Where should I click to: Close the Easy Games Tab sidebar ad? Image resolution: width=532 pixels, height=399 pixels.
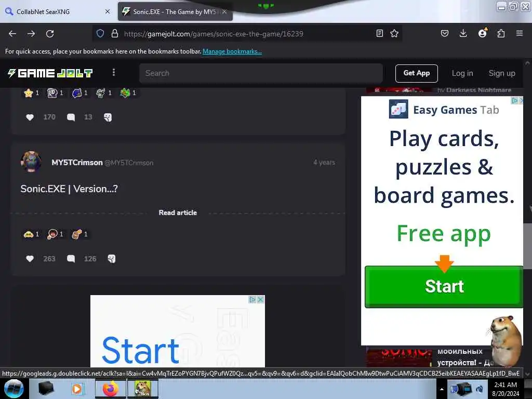(521, 100)
